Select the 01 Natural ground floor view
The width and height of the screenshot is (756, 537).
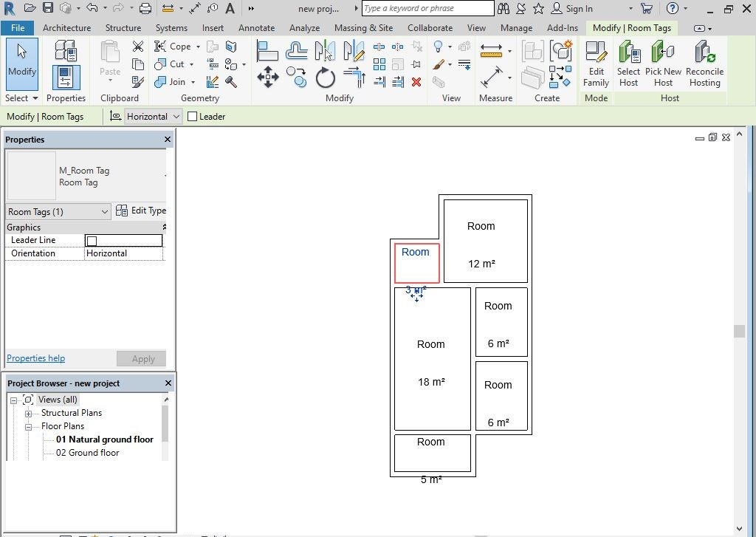tap(105, 439)
